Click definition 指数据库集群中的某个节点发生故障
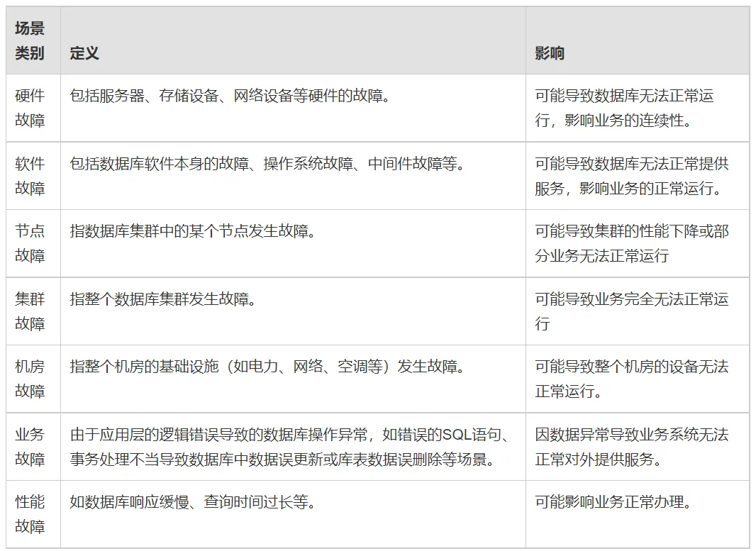Viewport: 756px width, 551px height. pyautogui.click(x=193, y=231)
